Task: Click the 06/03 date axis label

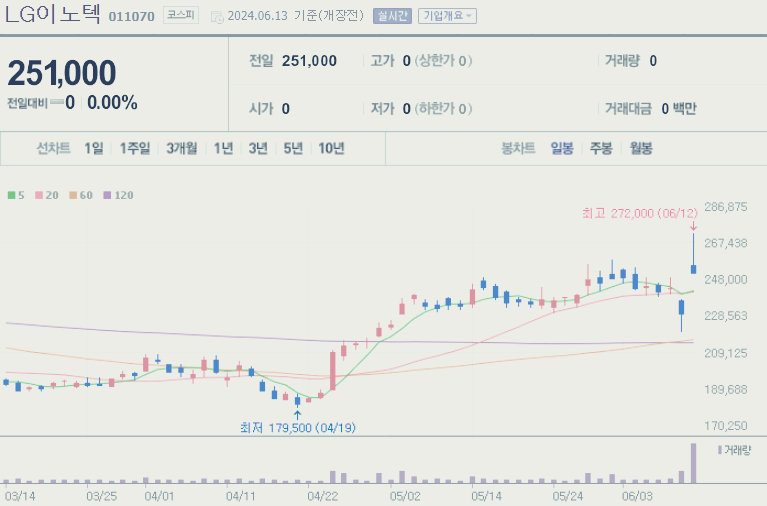Action: click(x=637, y=496)
